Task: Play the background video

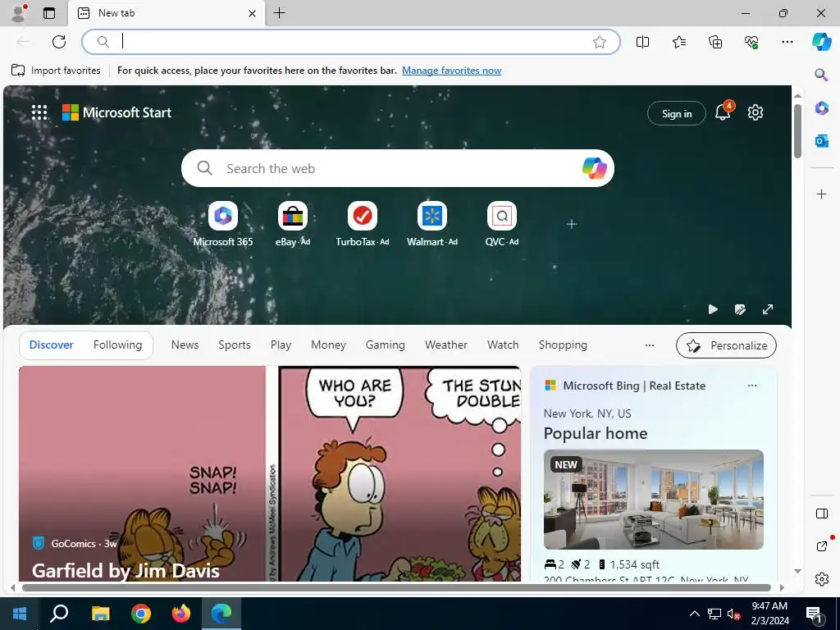Action: tap(713, 309)
